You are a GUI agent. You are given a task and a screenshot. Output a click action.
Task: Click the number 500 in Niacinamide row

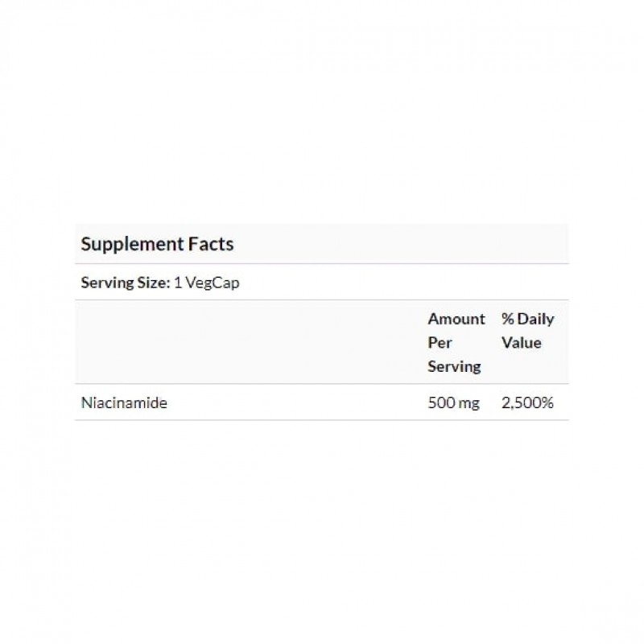tap(441, 403)
